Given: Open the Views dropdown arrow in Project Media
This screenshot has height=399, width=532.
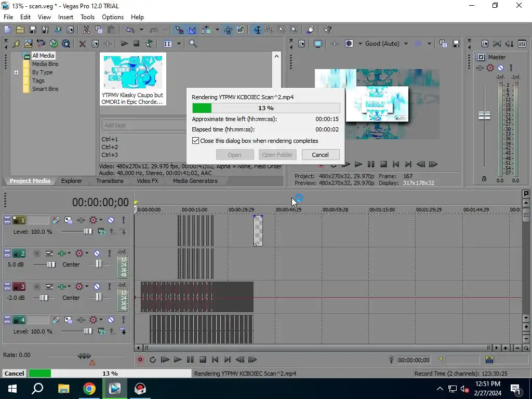Looking at the screenshot, I should point(179,44).
